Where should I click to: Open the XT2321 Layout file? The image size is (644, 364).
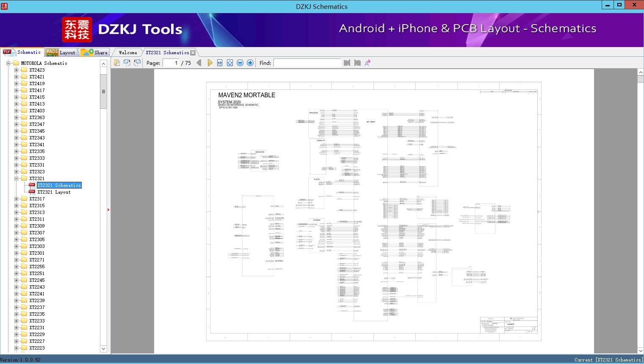(x=54, y=192)
